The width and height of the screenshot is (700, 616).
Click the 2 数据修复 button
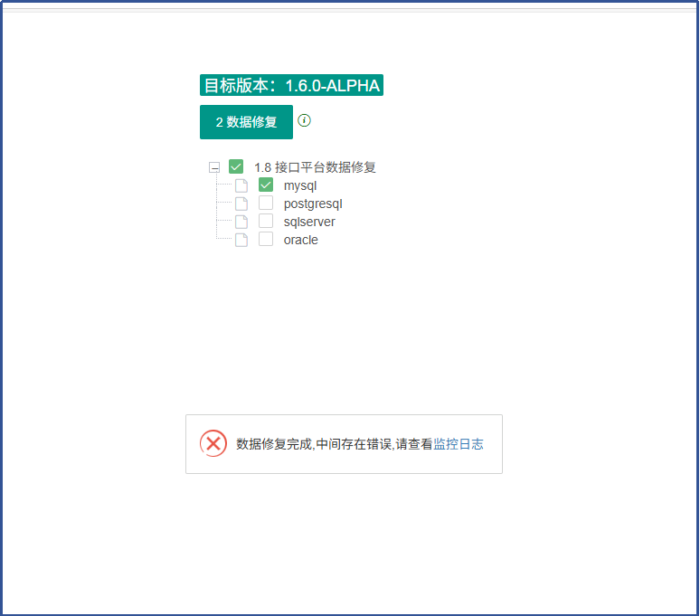coord(246,122)
